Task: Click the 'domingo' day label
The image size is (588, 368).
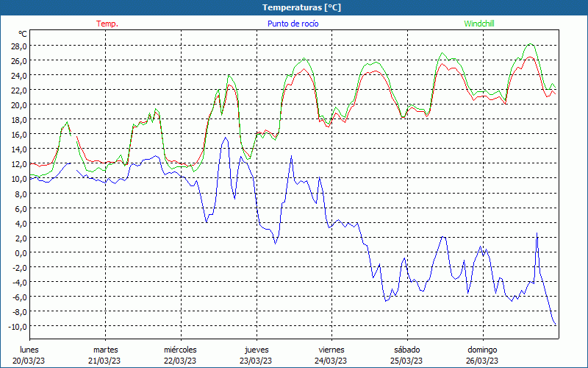Action: (x=482, y=350)
